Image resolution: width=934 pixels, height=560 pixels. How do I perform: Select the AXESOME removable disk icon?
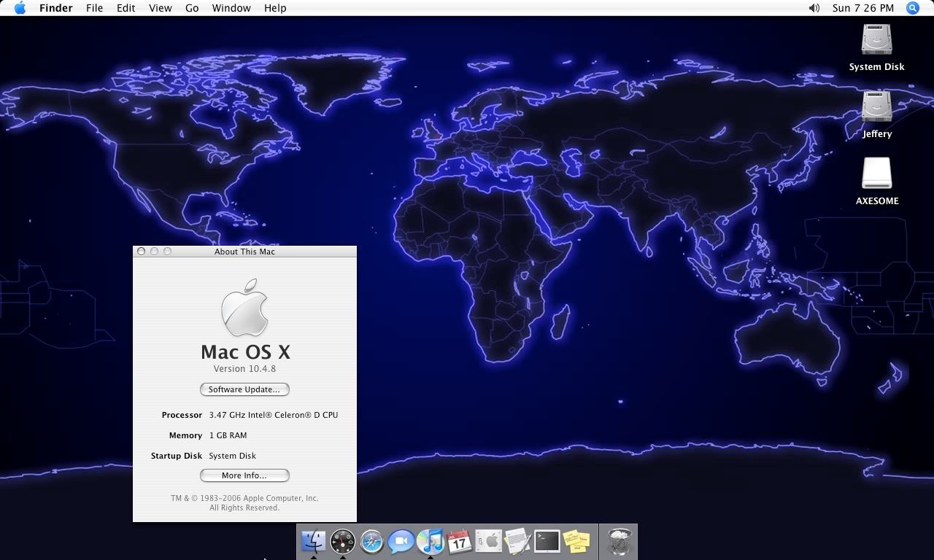pyautogui.click(x=876, y=174)
